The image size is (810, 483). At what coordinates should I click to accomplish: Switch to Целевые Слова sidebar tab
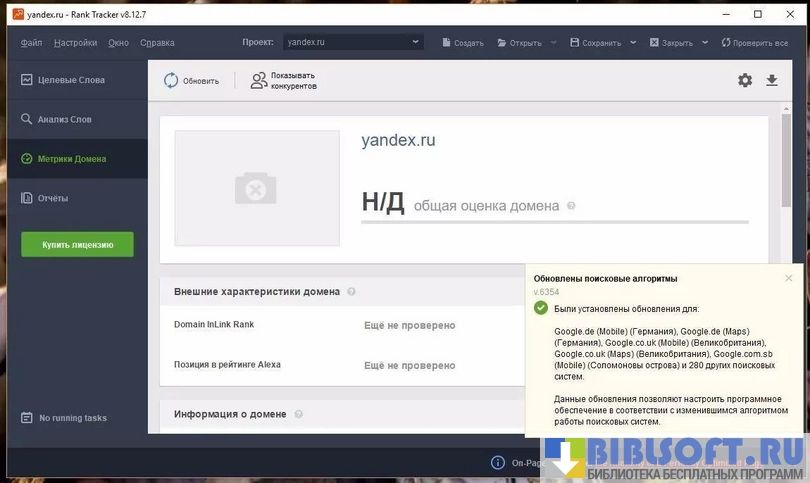pyautogui.click(x=71, y=80)
